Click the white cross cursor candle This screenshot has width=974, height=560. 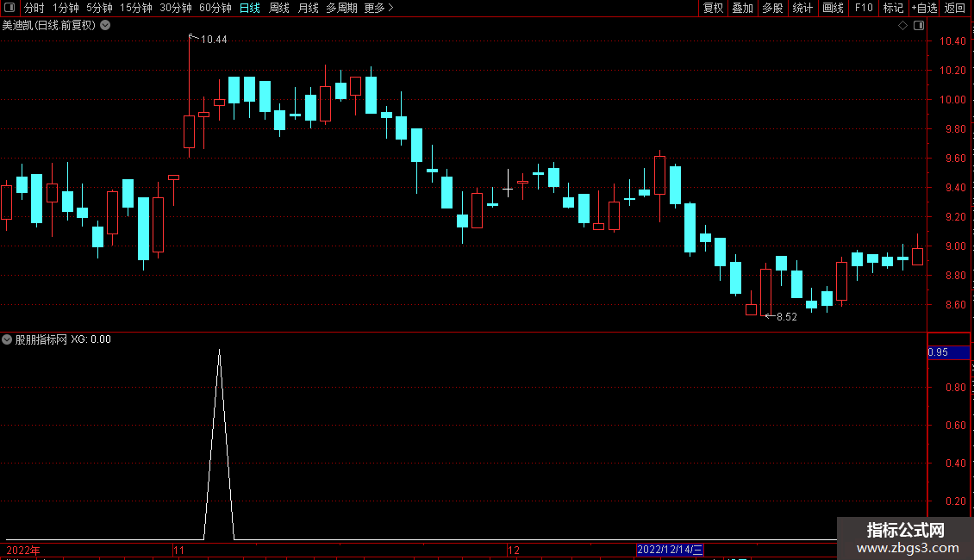(508, 189)
